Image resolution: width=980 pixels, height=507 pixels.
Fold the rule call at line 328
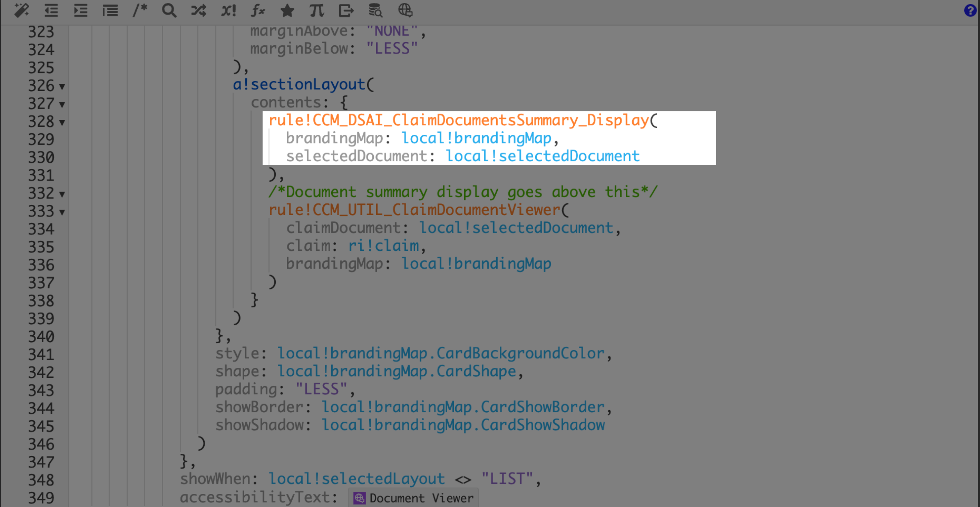tap(62, 123)
